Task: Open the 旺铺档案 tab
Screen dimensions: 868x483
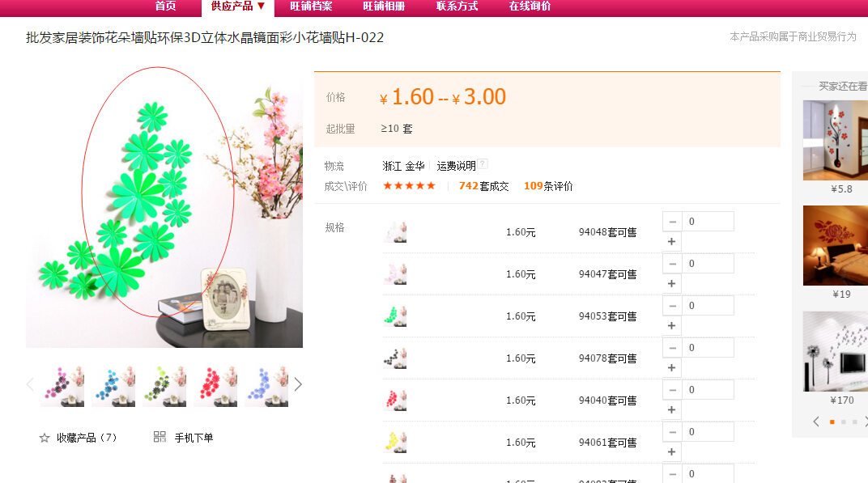Action: click(x=311, y=6)
